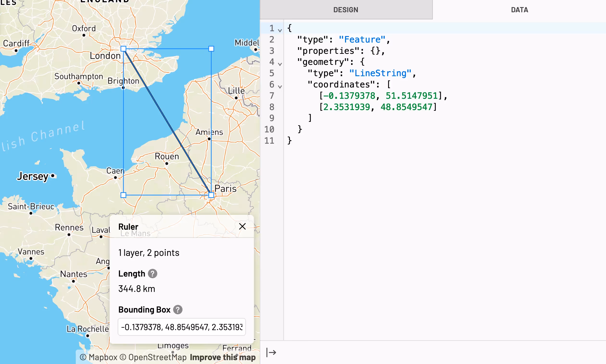Click the Length help question mark icon
This screenshot has height=364, width=606.
coord(152,273)
